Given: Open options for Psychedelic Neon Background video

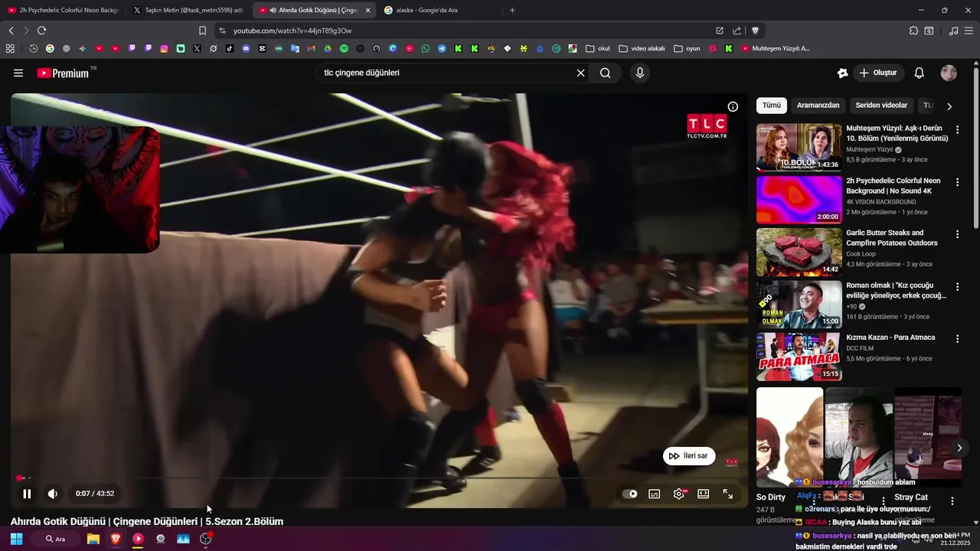Looking at the screenshot, I should (957, 182).
